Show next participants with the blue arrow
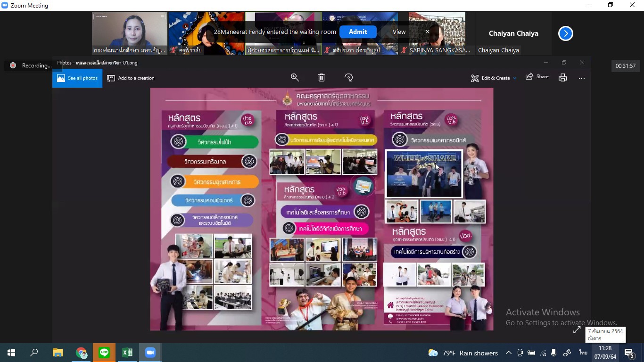The image size is (644, 362). pyautogui.click(x=565, y=33)
